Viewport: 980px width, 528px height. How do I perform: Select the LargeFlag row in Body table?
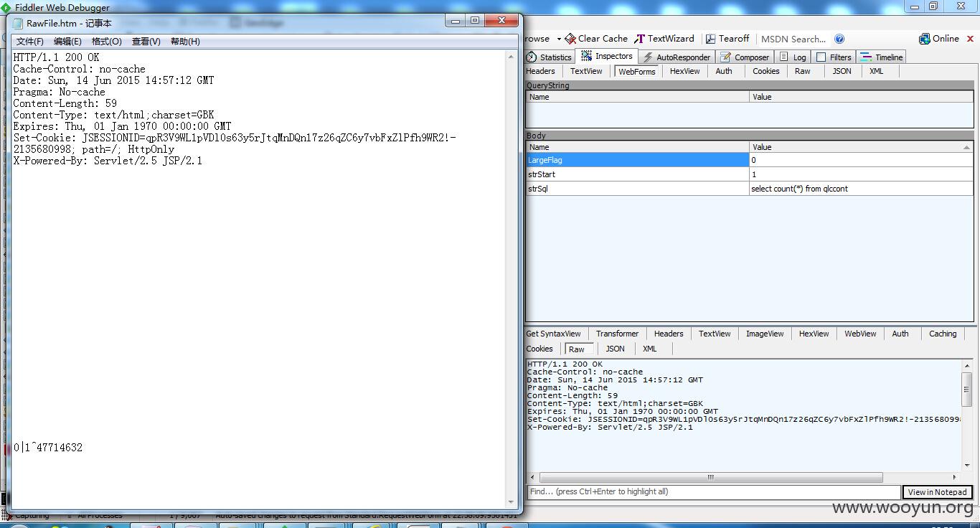click(x=750, y=160)
